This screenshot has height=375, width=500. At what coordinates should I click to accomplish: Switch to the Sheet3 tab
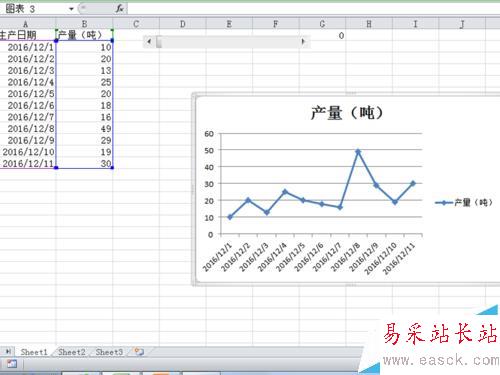point(109,352)
